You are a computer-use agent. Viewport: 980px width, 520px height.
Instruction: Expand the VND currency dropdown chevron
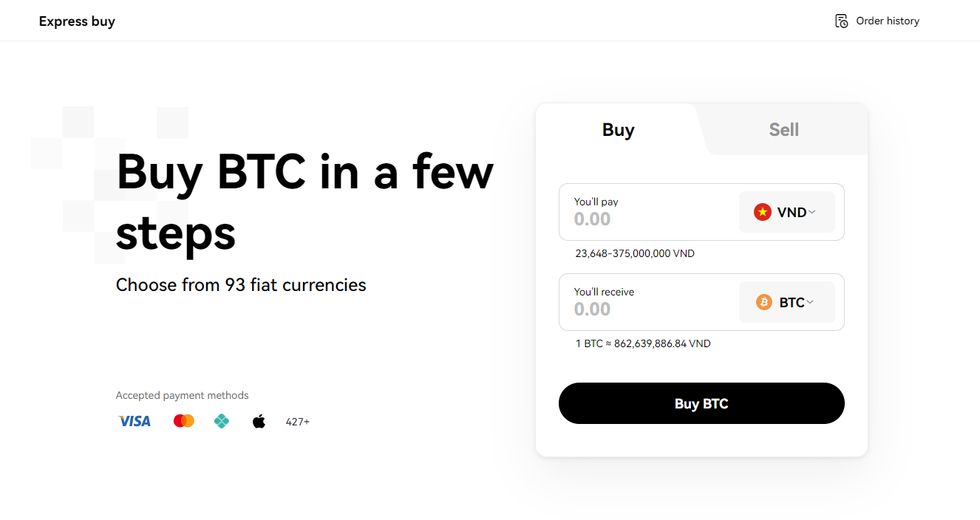(x=812, y=213)
